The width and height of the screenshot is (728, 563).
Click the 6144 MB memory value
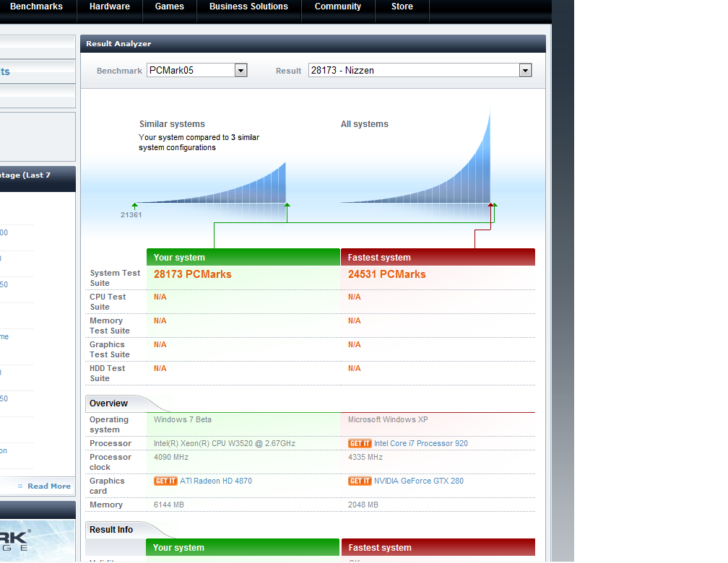168,505
